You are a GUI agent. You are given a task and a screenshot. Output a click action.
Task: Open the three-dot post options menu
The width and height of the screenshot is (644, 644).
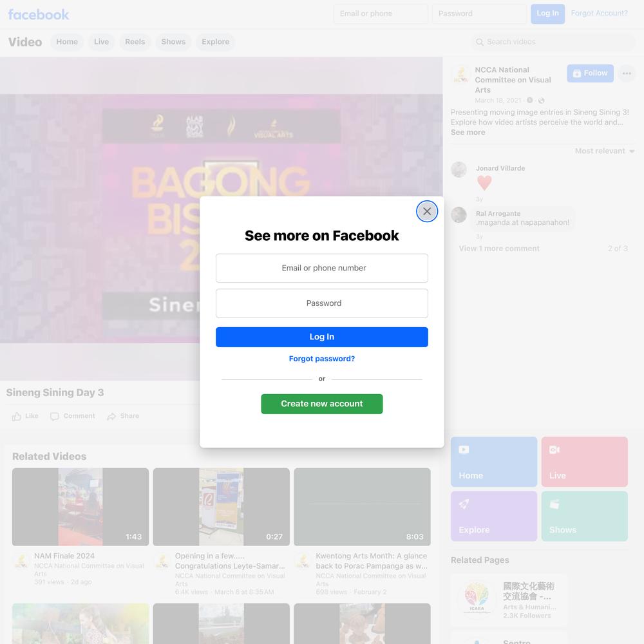coord(627,73)
